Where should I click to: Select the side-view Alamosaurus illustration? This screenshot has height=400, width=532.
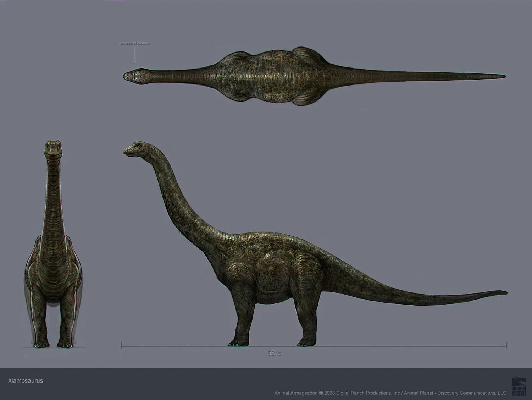315,243
